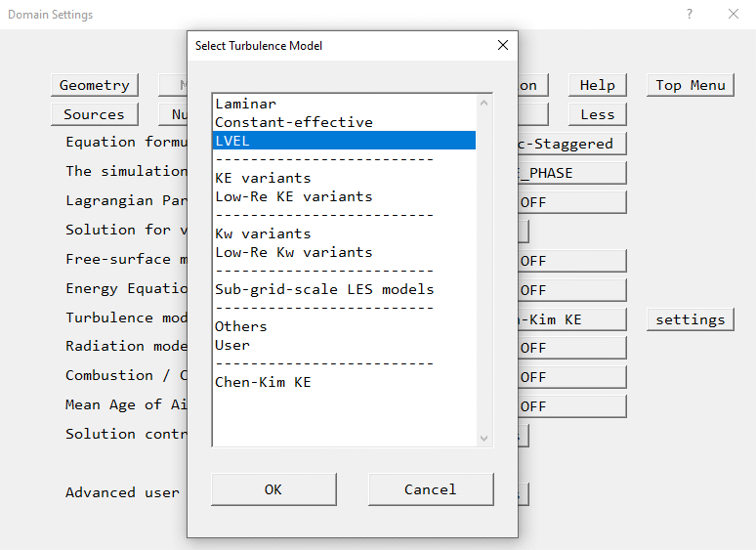This screenshot has height=550, width=756.
Task: Open the Geometry settings panel
Action: coord(95,85)
